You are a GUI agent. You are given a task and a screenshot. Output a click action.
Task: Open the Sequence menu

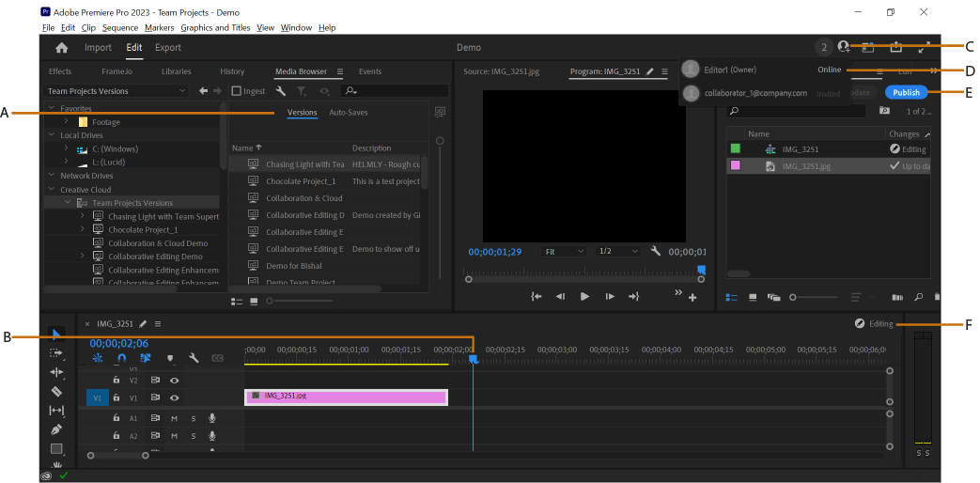point(120,27)
